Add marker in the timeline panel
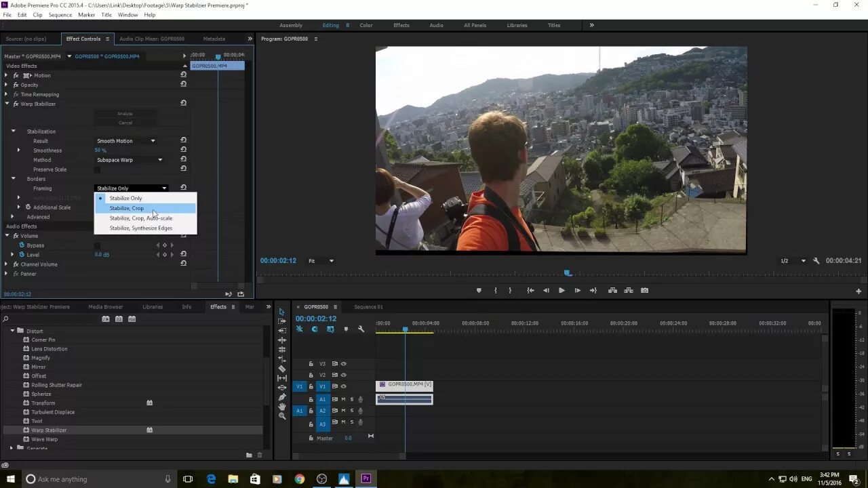This screenshot has width=868, height=488. click(346, 329)
